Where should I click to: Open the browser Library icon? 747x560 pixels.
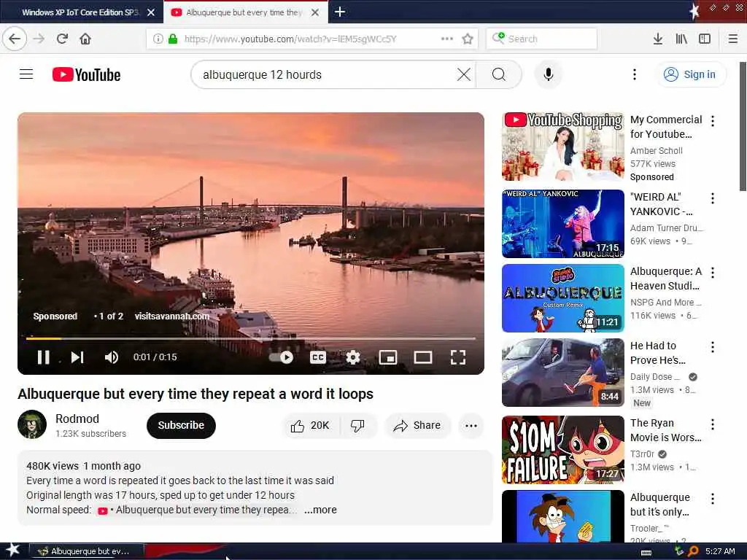(681, 39)
